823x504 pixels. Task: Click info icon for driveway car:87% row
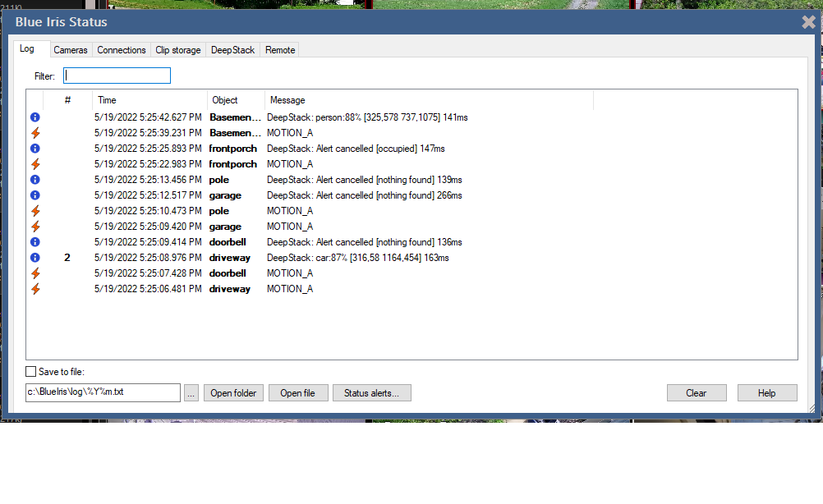pyautogui.click(x=35, y=258)
